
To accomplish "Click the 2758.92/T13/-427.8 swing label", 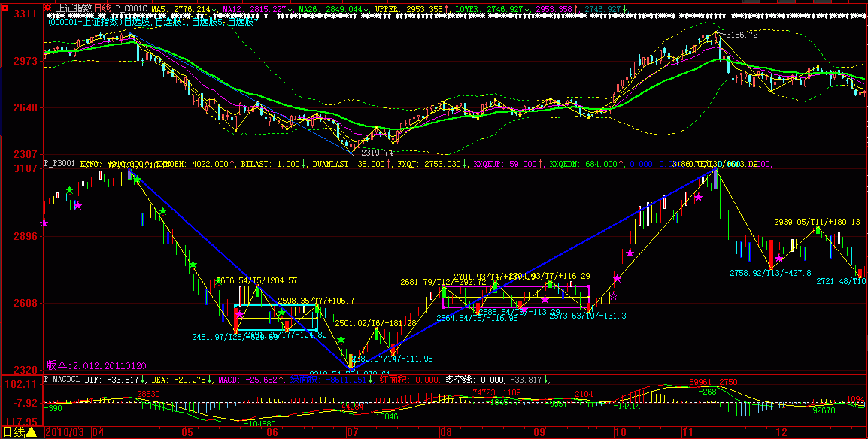I will pos(770,273).
